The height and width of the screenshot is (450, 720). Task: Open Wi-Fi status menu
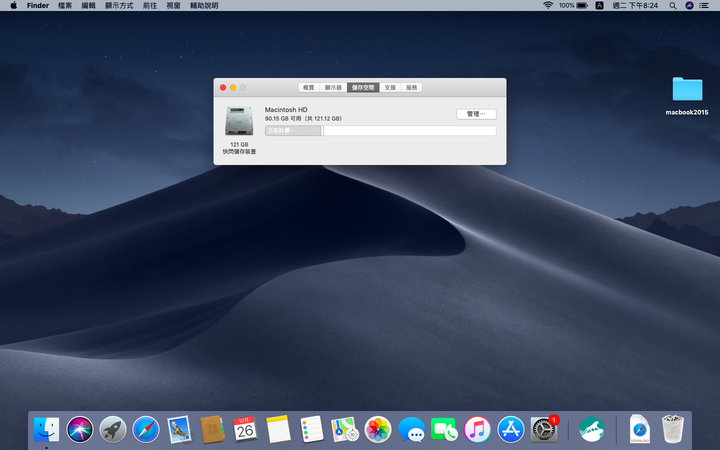point(548,6)
